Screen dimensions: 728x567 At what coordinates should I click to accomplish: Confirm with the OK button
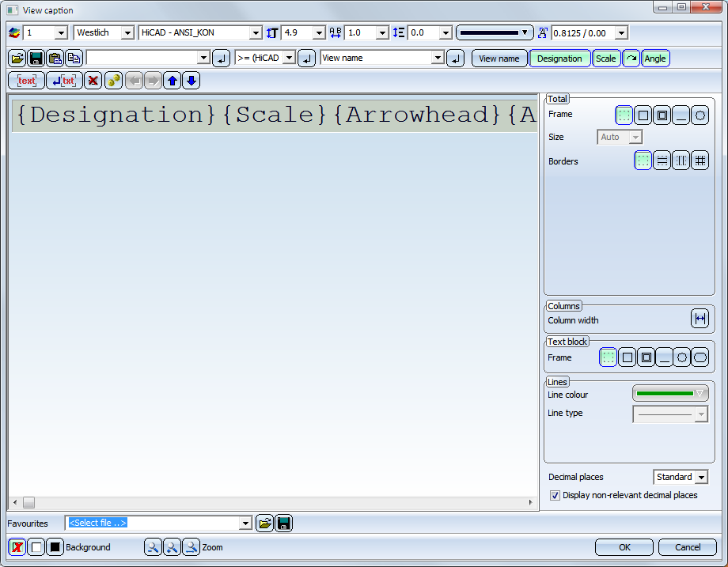click(624, 547)
